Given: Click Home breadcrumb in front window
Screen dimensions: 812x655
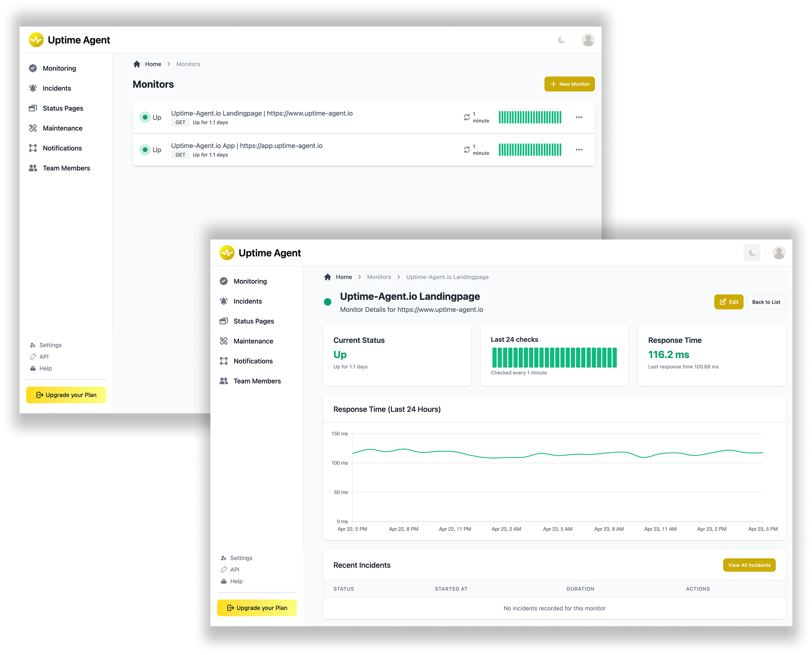Looking at the screenshot, I should [x=338, y=277].
